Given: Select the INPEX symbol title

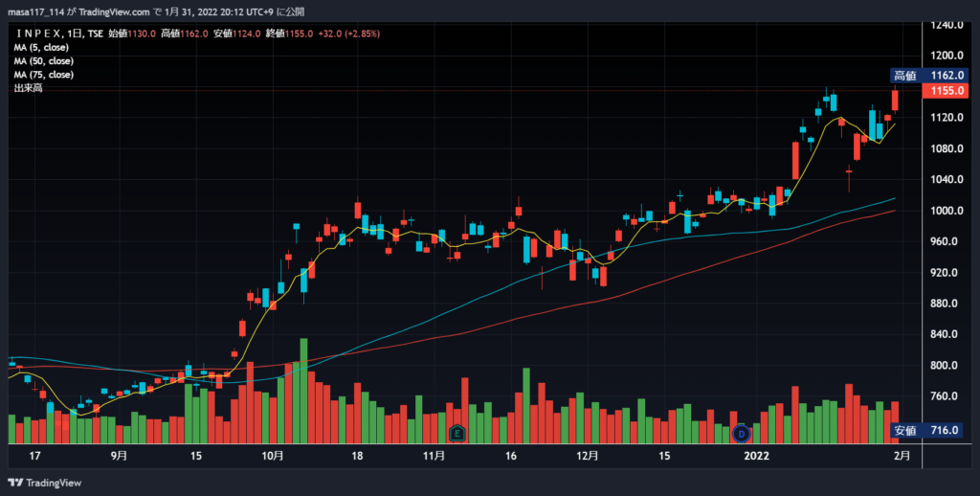Looking at the screenshot, I should pyautogui.click(x=37, y=34).
